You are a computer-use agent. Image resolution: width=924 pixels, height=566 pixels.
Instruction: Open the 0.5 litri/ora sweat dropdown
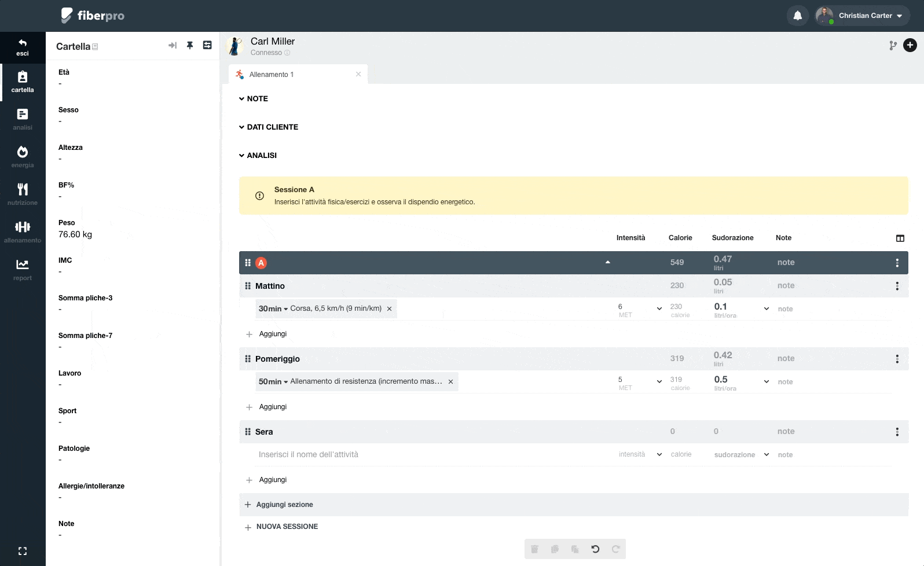tap(767, 382)
